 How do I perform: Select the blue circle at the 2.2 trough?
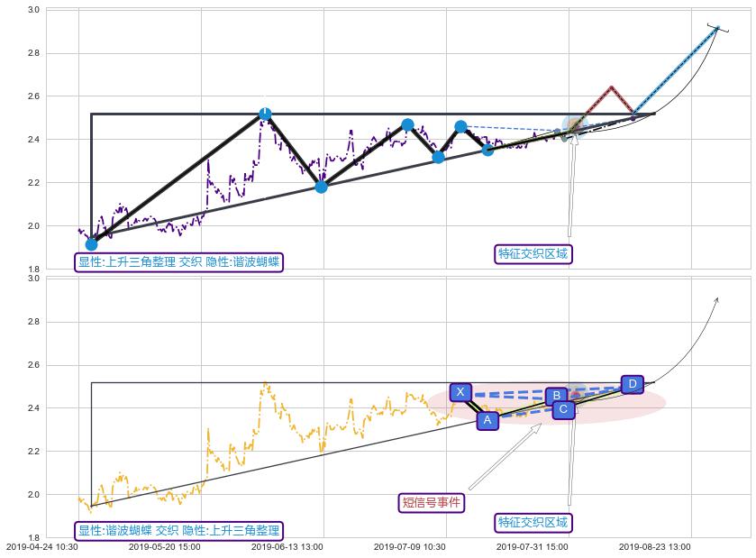click(321, 187)
